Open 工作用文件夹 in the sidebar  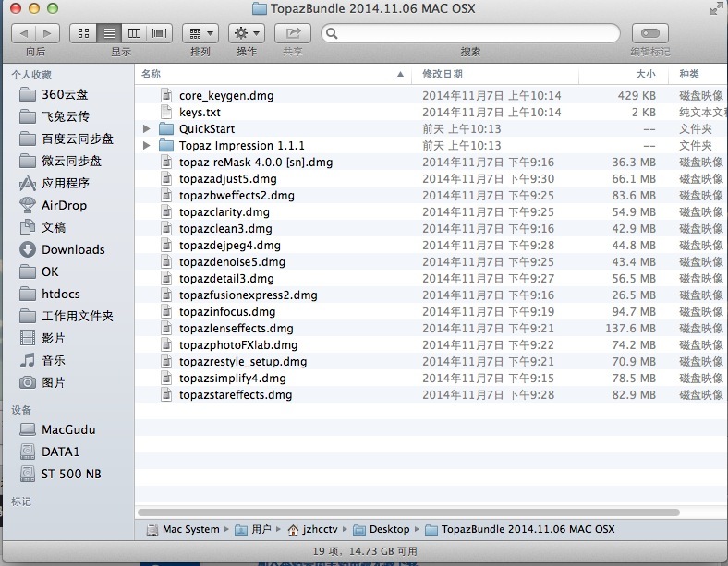pos(68,316)
